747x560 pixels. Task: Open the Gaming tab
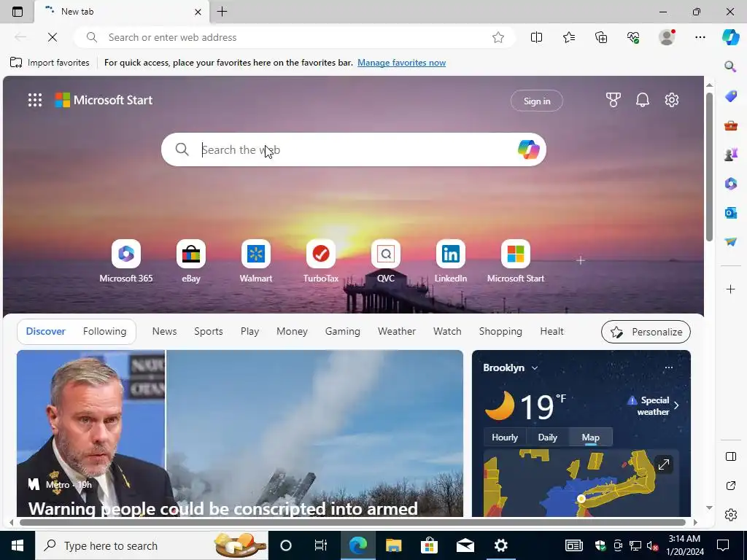(343, 332)
